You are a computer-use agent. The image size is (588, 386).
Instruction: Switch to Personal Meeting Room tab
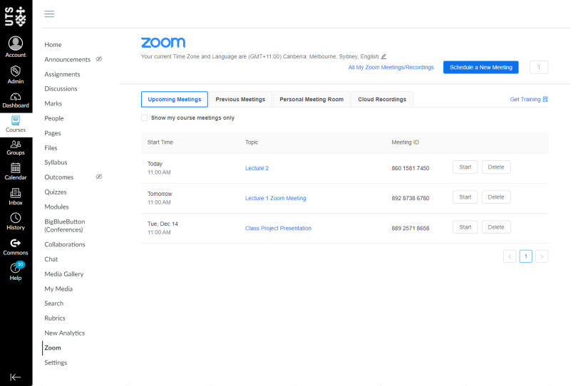[x=311, y=99]
